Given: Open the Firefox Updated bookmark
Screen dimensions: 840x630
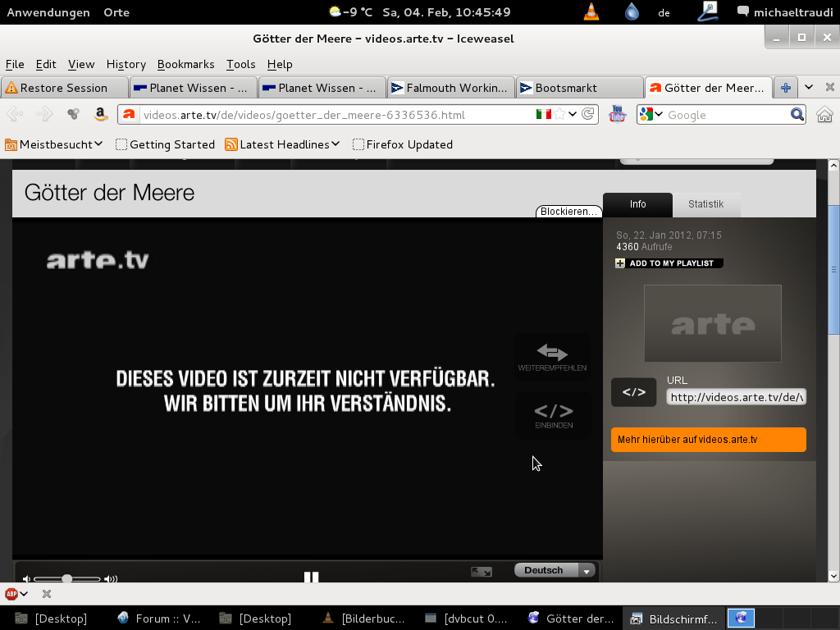Looking at the screenshot, I should click(403, 144).
